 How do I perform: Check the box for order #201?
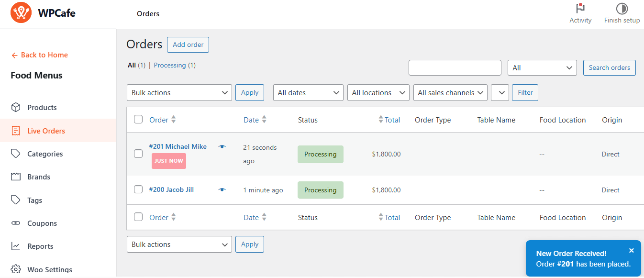(x=138, y=154)
